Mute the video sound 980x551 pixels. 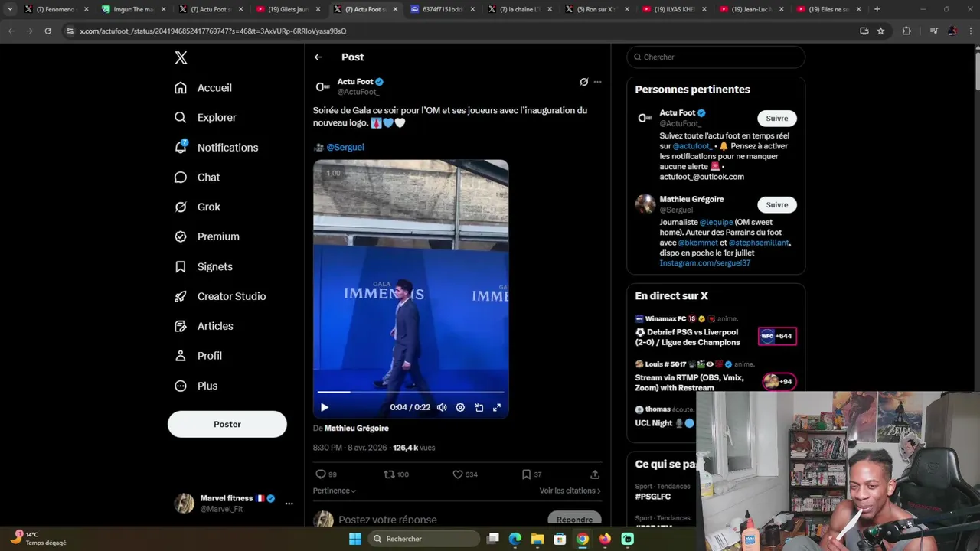tap(442, 408)
